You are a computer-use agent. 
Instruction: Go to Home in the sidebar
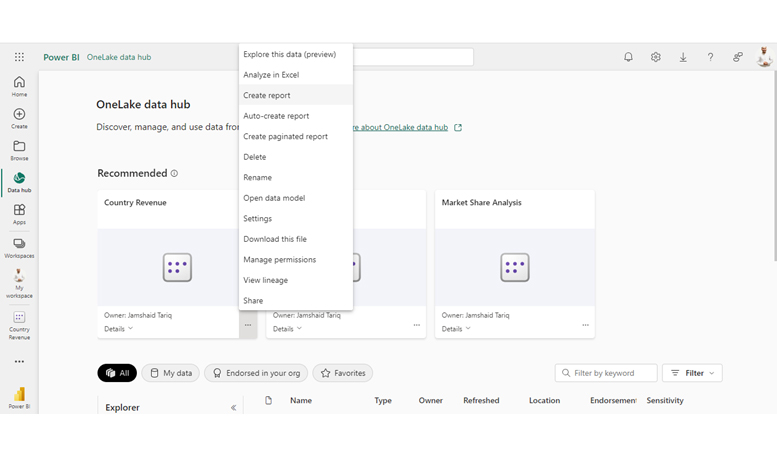coord(19,86)
